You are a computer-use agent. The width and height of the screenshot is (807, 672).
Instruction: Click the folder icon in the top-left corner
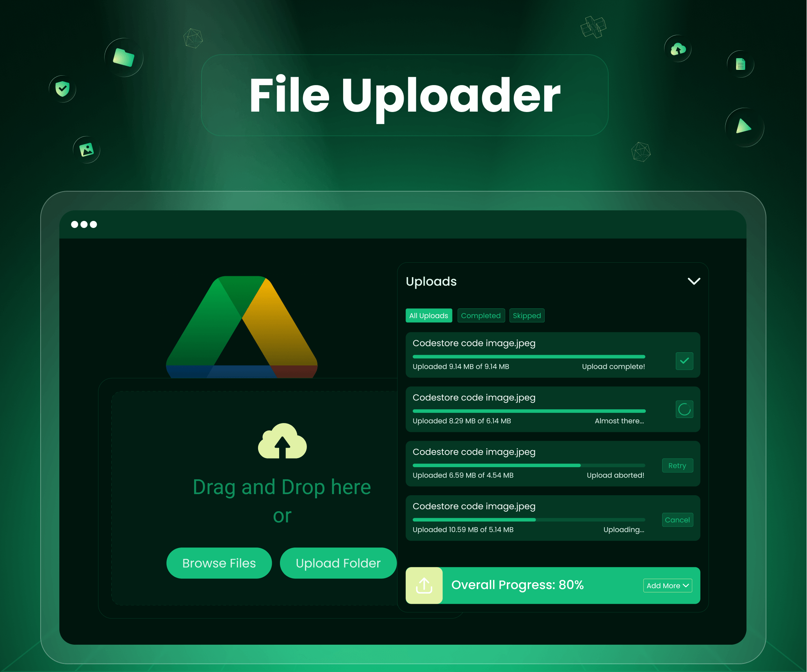click(124, 57)
